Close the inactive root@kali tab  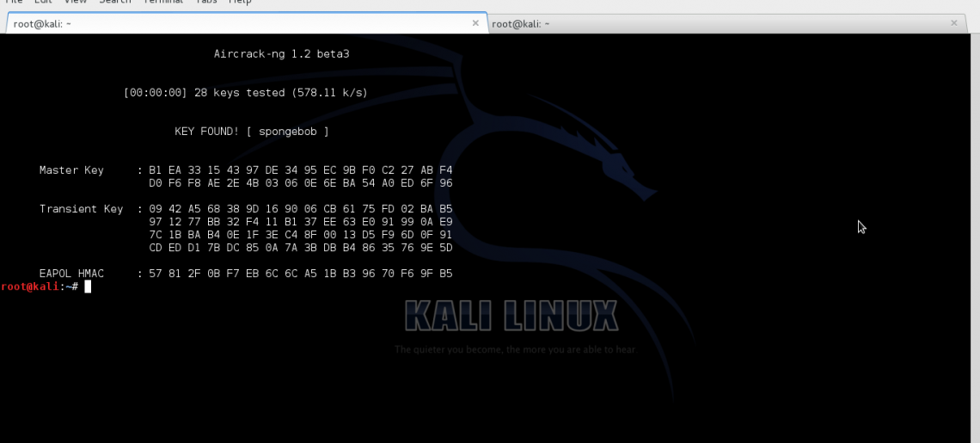coord(953,23)
